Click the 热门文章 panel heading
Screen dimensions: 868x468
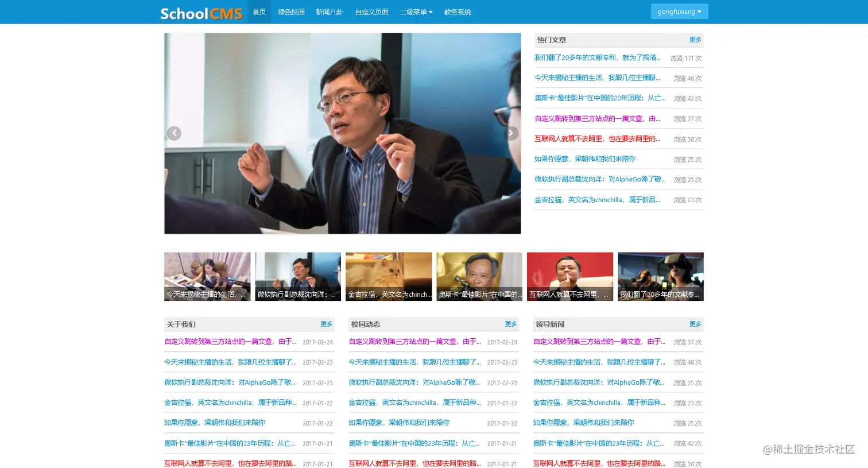(552, 40)
